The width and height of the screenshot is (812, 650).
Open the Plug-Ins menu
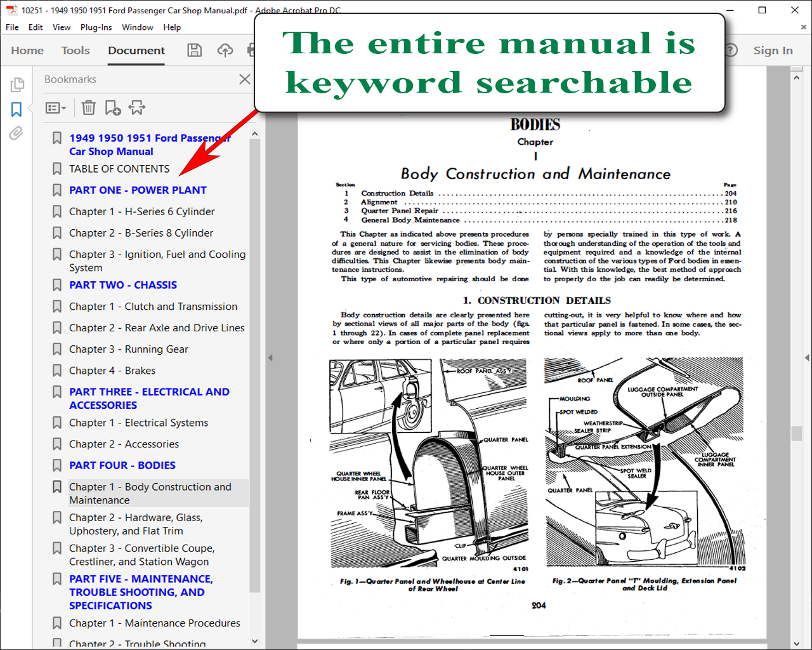pyautogui.click(x=96, y=27)
